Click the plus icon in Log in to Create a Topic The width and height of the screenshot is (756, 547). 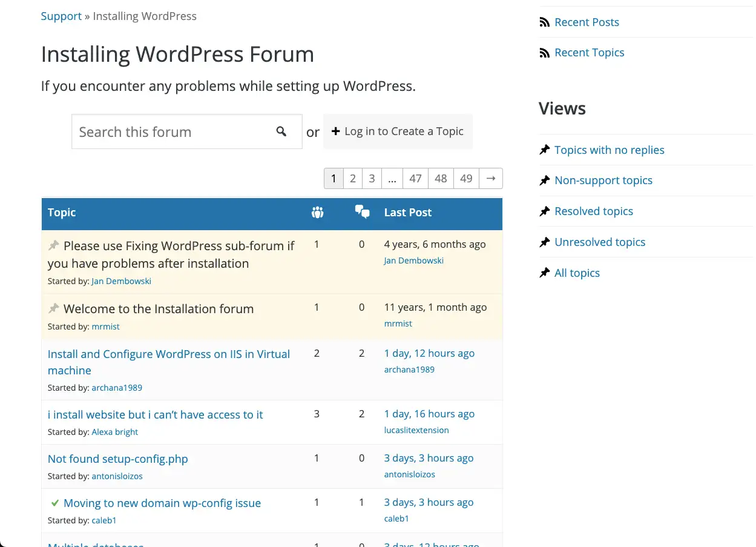pyautogui.click(x=335, y=131)
